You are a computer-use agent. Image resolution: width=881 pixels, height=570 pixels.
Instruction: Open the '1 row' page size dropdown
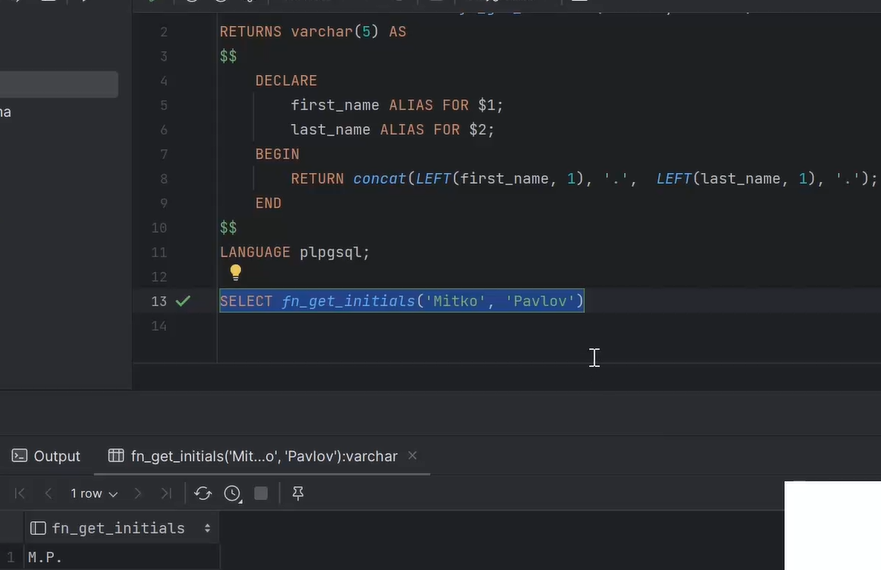[93, 494]
